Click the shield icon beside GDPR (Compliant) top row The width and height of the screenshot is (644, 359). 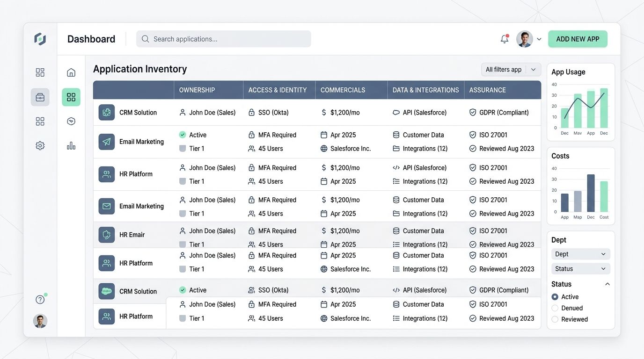(473, 113)
